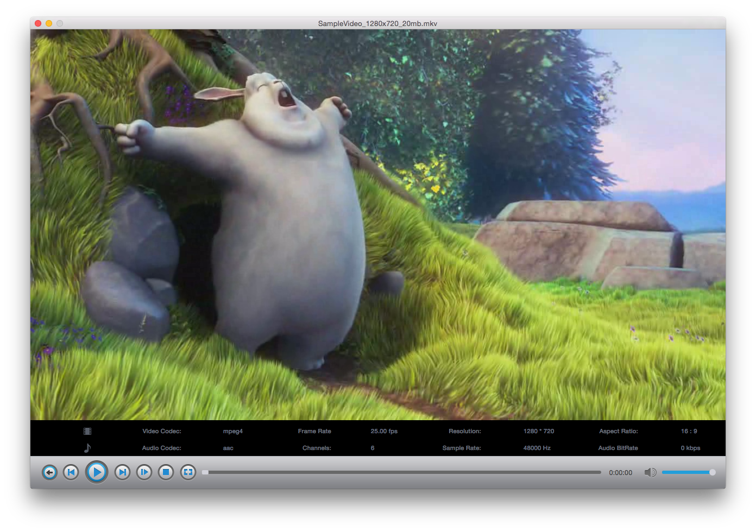Image resolution: width=756 pixels, height=532 pixels.
Task: Click the mpeg4 codec value
Action: [233, 432]
